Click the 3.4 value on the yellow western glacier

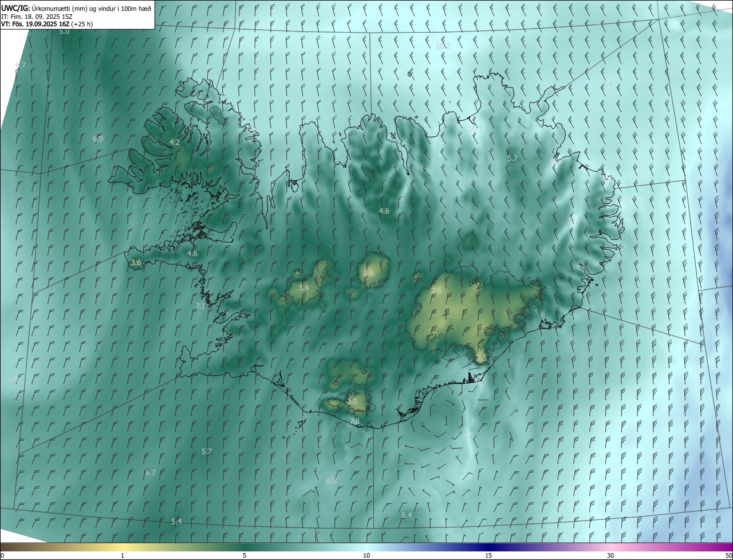304,287
